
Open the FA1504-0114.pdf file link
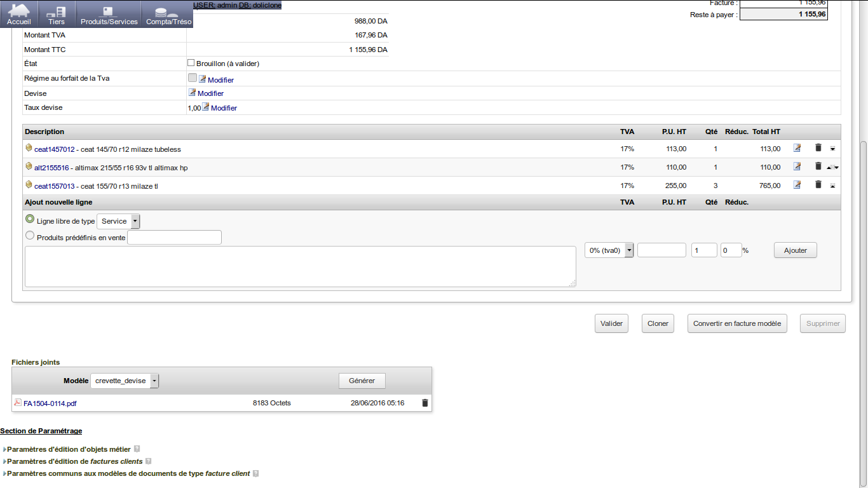pos(50,403)
